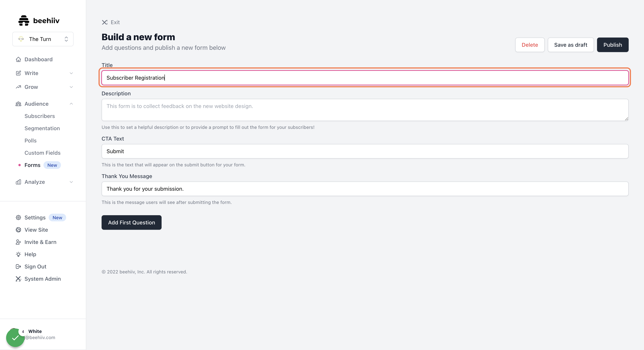644x350 pixels.
Task: Click the Audience people icon
Action: (x=18, y=104)
